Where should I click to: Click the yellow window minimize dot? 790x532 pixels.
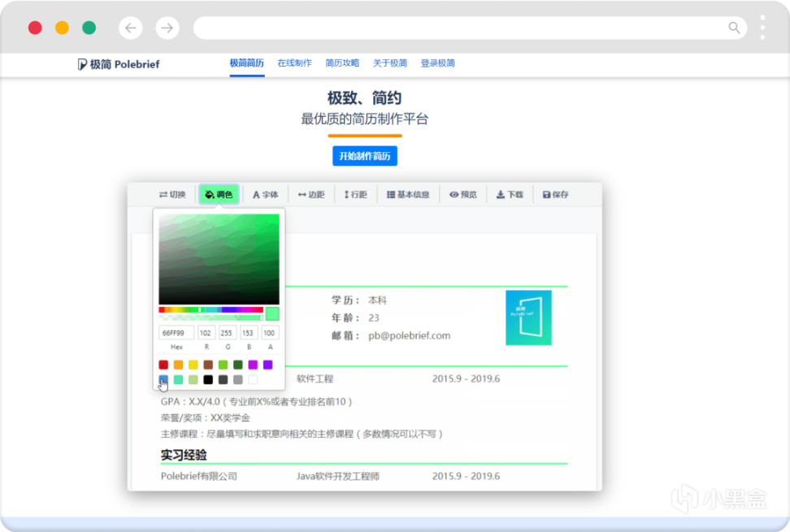pyautogui.click(x=62, y=28)
